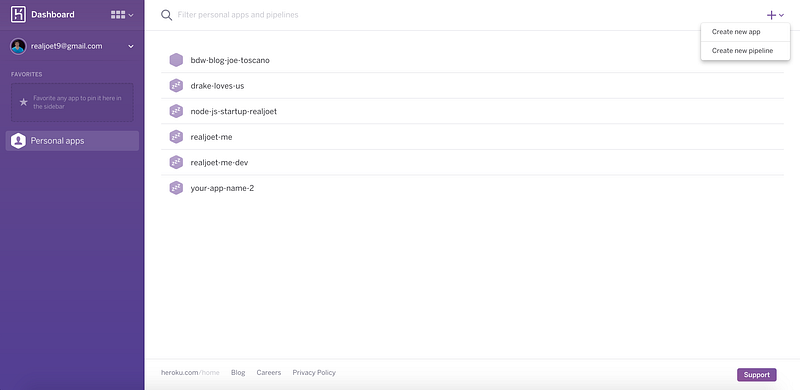Click the plus icon to create new
The width and height of the screenshot is (800, 390).
coord(771,15)
